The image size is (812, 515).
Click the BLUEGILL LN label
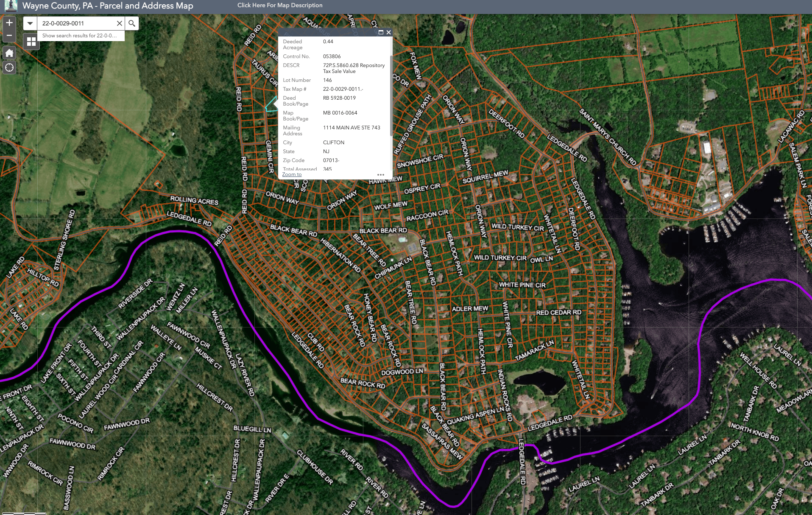coord(252,429)
